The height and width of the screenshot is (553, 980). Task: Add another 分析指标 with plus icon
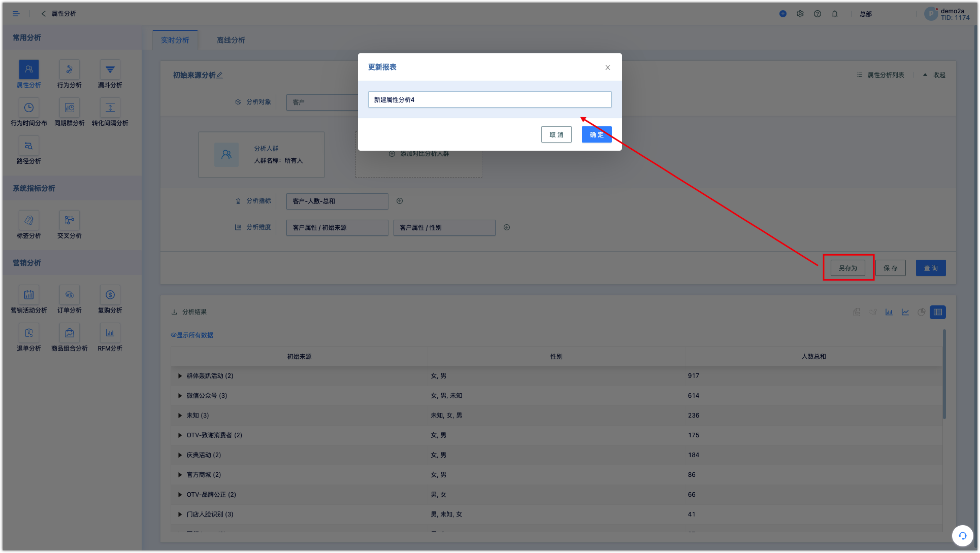[x=399, y=201]
